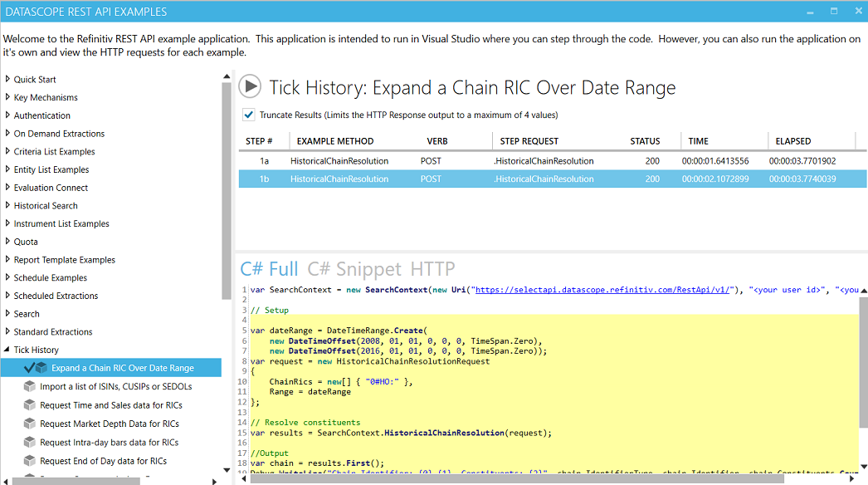Click the Authentication tree label
868x485 pixels.
pyautogui.click(x=42, y=115)
